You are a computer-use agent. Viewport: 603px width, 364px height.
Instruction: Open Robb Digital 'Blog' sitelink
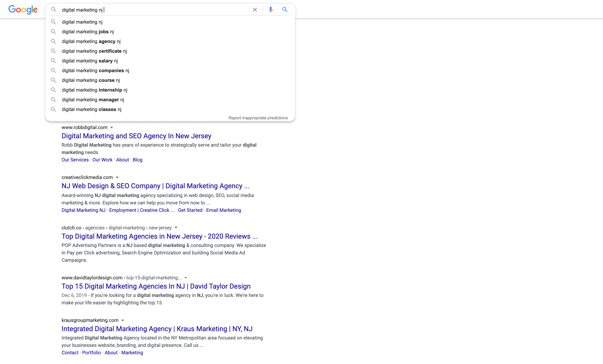[x=138, y=160]
